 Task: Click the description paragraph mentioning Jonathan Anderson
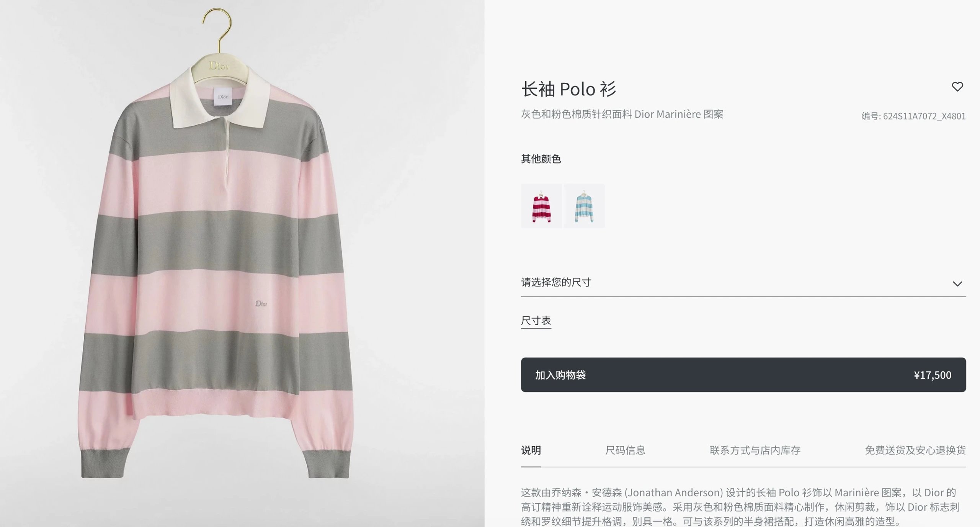[x=739, y=507]
